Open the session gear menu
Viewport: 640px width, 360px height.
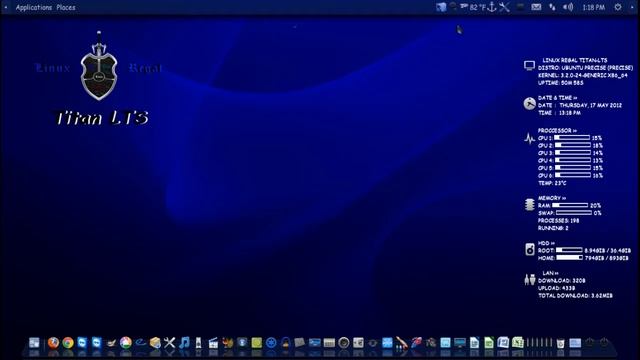coord(618,7)
